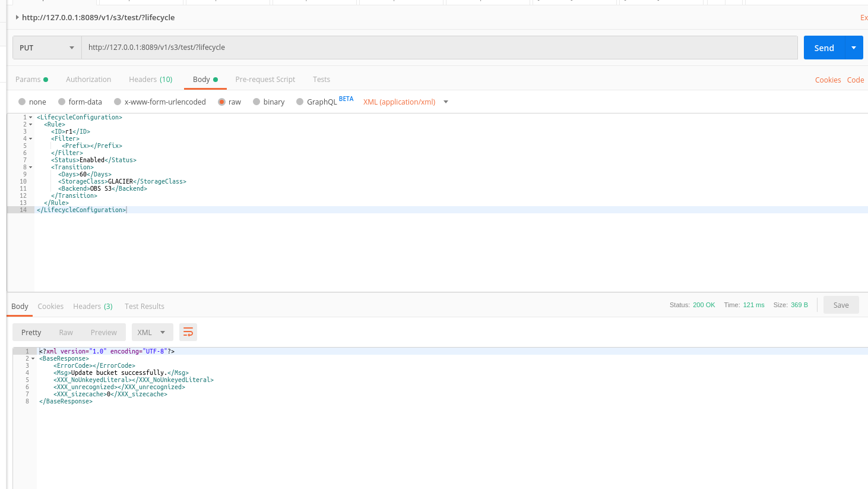Open the response Headers (3) tab
868x489 pixels.
point(93,306)
